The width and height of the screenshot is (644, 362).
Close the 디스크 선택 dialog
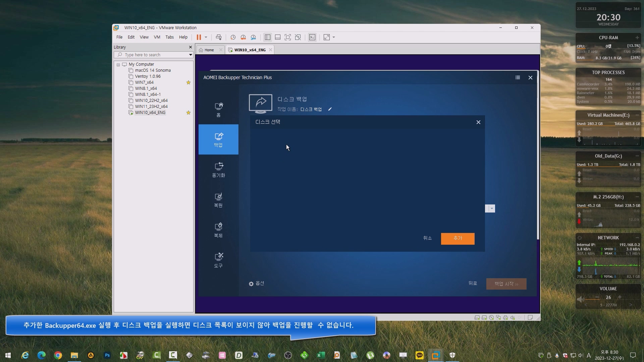(x=478, y=122)
